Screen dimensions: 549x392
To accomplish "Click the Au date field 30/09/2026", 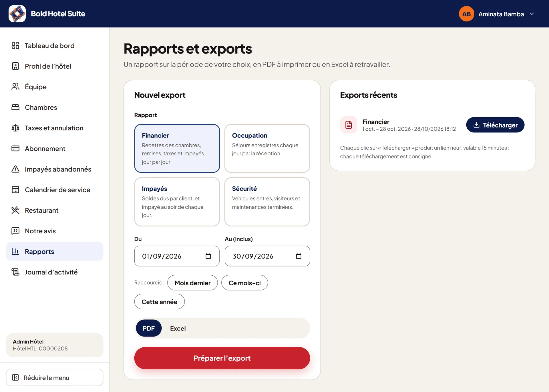I will (x=267, y=256).
